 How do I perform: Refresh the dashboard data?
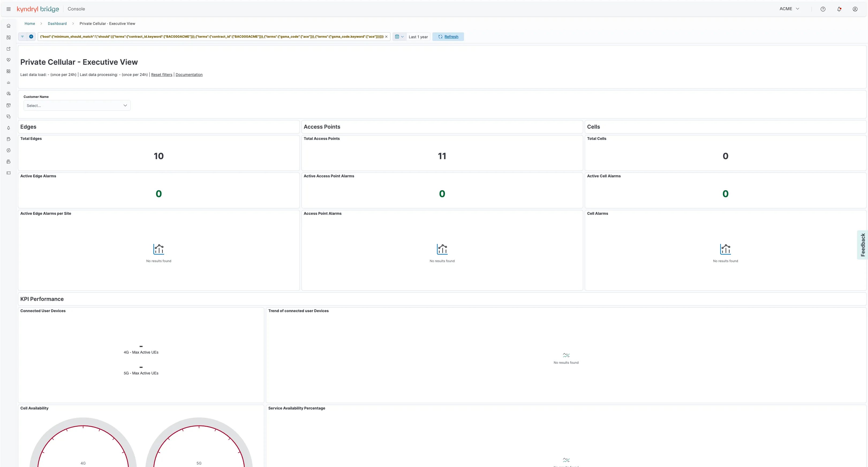pos(448,37)
